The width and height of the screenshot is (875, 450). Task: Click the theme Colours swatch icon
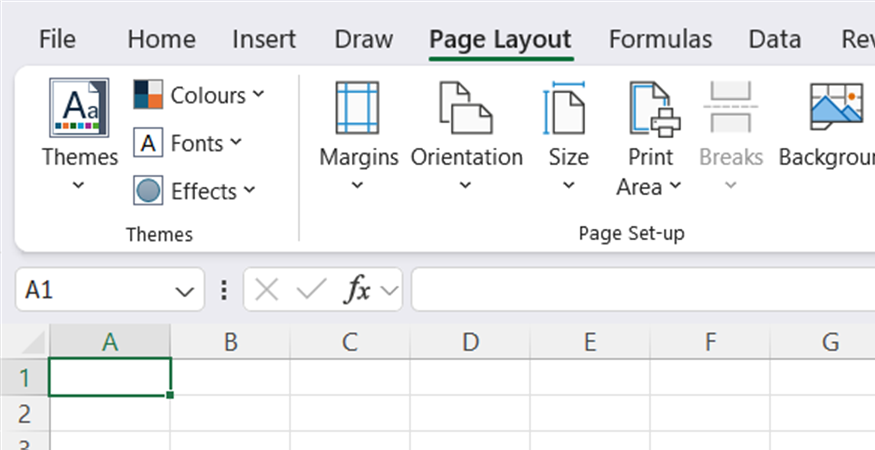[148, 94]
